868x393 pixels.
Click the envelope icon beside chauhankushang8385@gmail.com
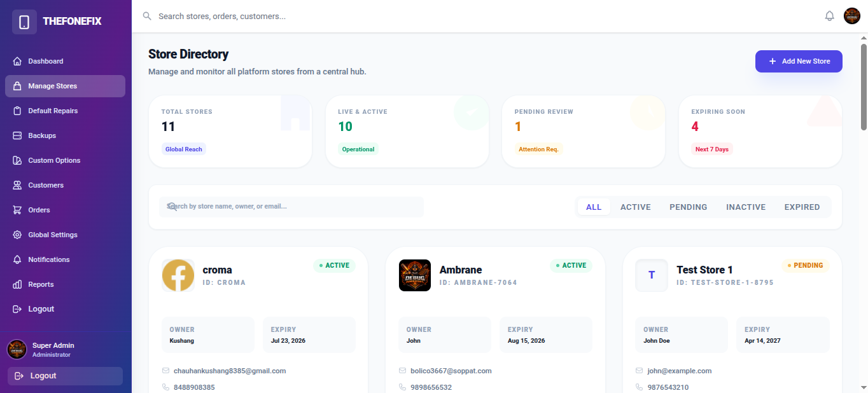click(166, 371)
